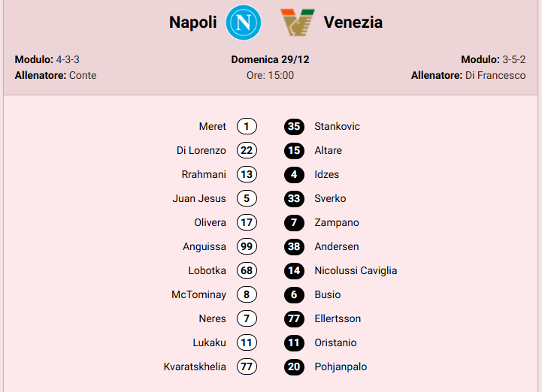Click Venezia coach name Di Francesco

[495, 75]
